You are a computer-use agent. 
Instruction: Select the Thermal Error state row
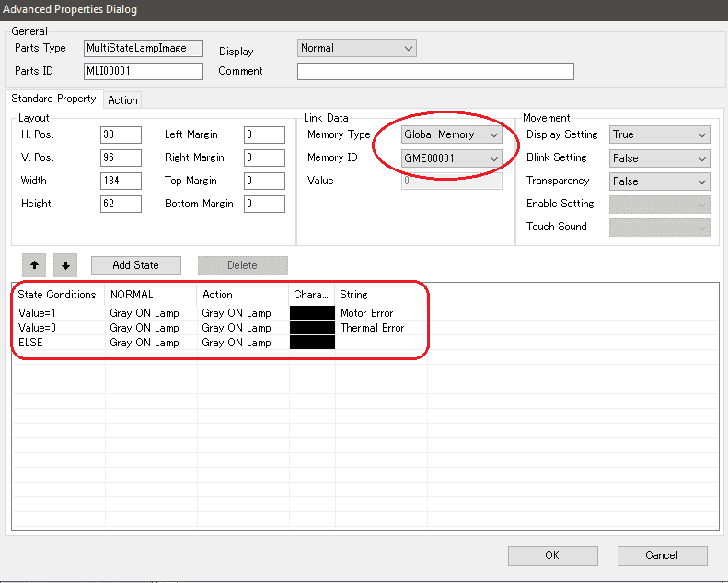pyautogui.click(x=372, y=328)
